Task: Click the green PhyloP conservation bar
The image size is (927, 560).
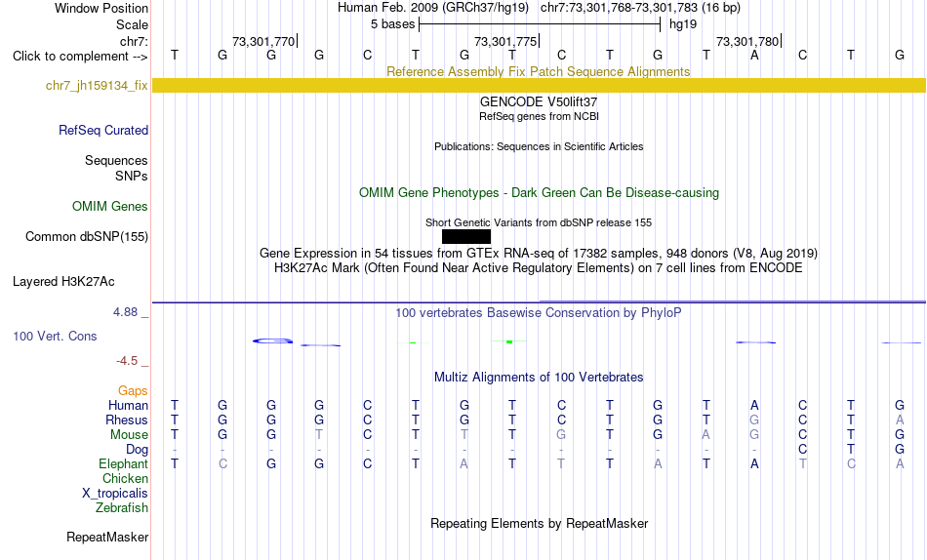Action: [x=509, y=341]
